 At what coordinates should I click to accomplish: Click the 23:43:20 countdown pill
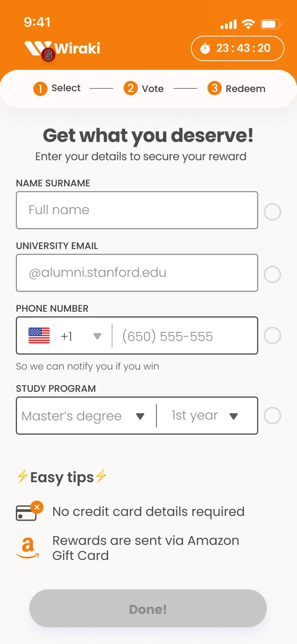237,48
